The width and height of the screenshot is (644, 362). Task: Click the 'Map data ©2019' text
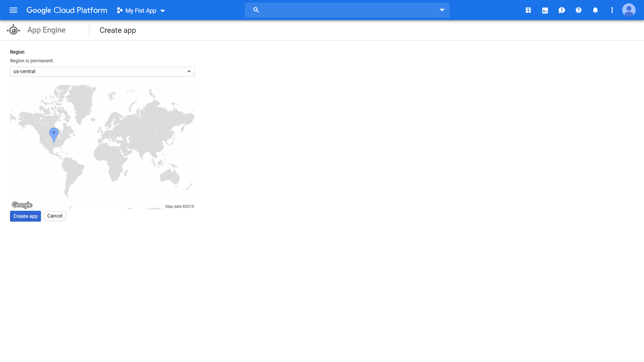tap(180, 206)
